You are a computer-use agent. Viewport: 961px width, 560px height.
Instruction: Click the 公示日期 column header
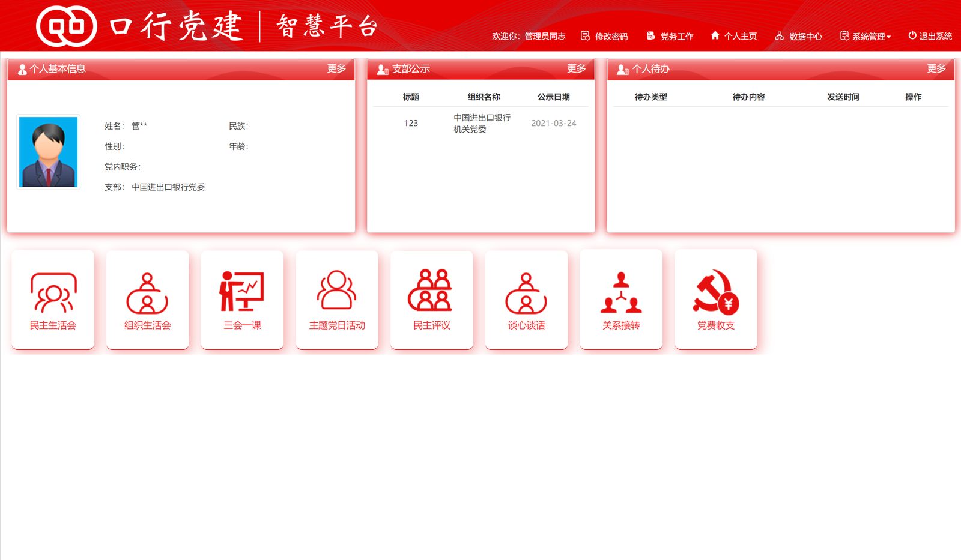(x=554, y=97)
